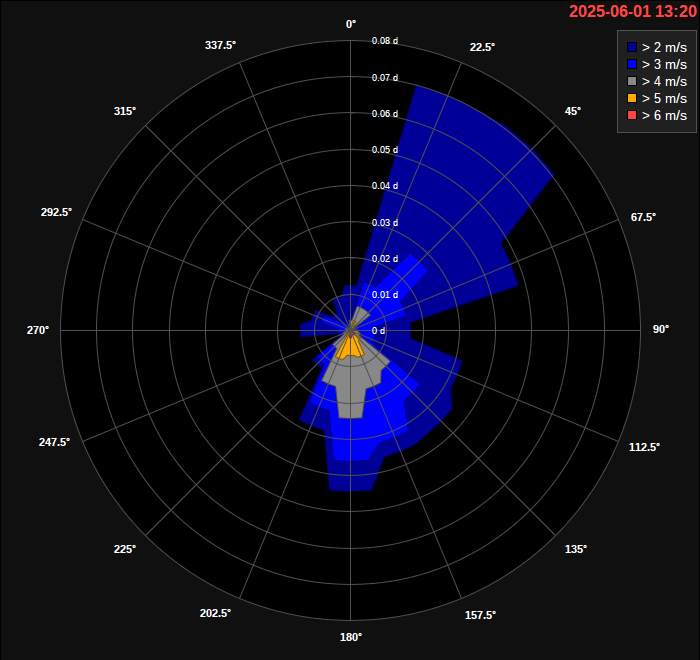Click the 0.06 d radial axis label
Screen dimensions: 700x660
point(385,113)
